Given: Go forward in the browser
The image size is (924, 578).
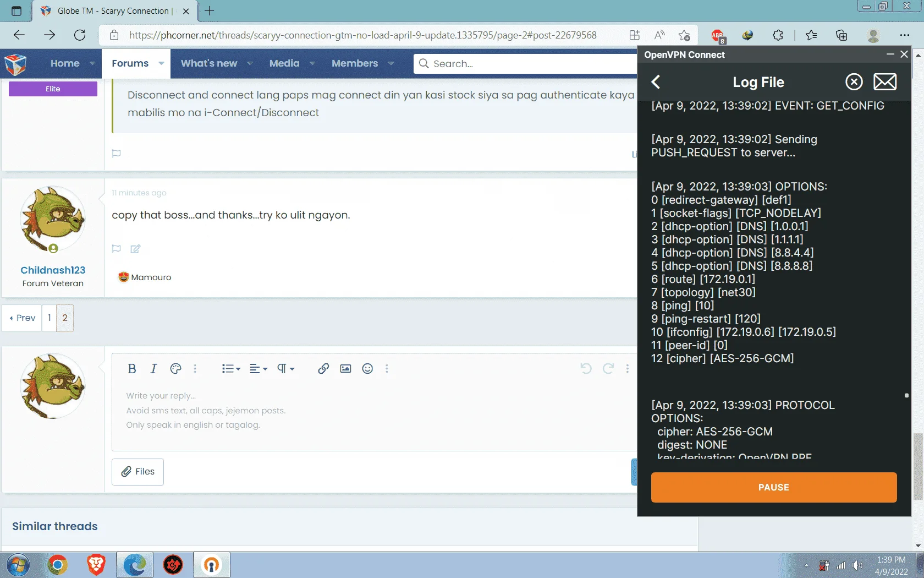Looking at the screenshot, I should pos(50,35).
